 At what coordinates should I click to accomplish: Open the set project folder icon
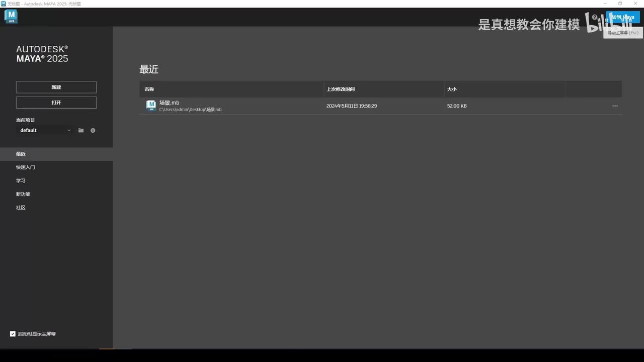tap(81, 130)
